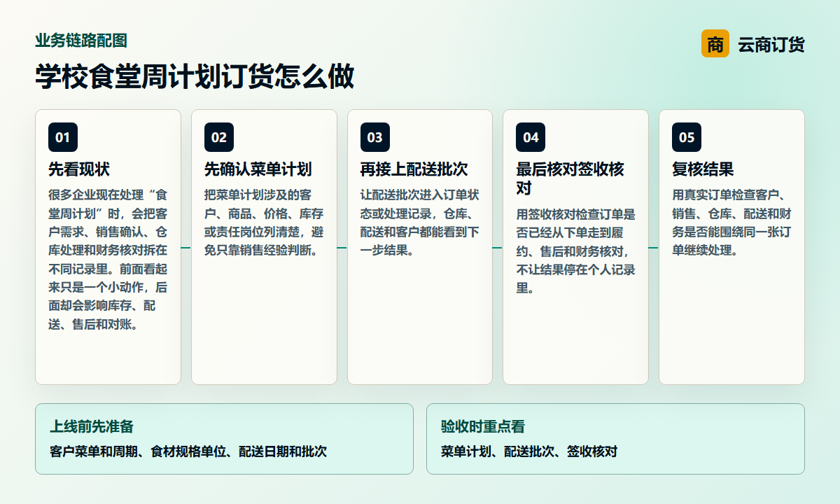Select the 最后核对签收核对 heading
The width and height of the screenshot is (840, 504).
click(x=570, y=179)
